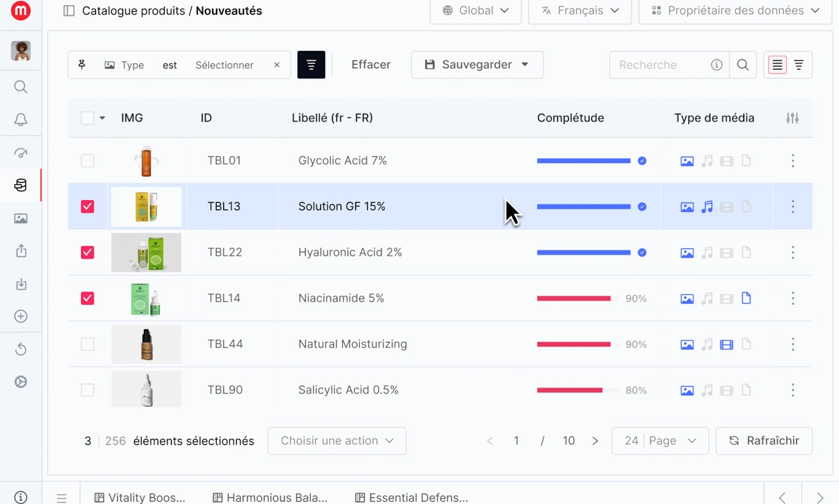Click the black filter button beside Type filter
Image resolution: width=839 pixels, height=504 pixels.
tap(311, 65)
